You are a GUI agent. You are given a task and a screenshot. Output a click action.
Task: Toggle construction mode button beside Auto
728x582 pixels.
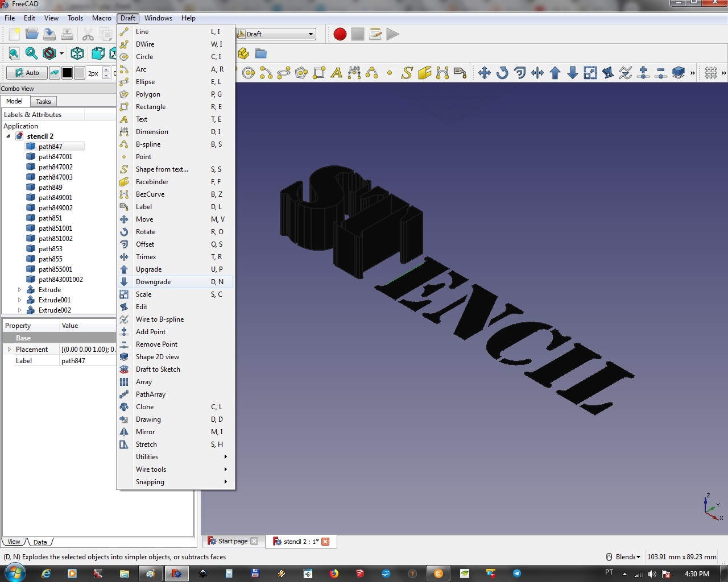point(55,73)
